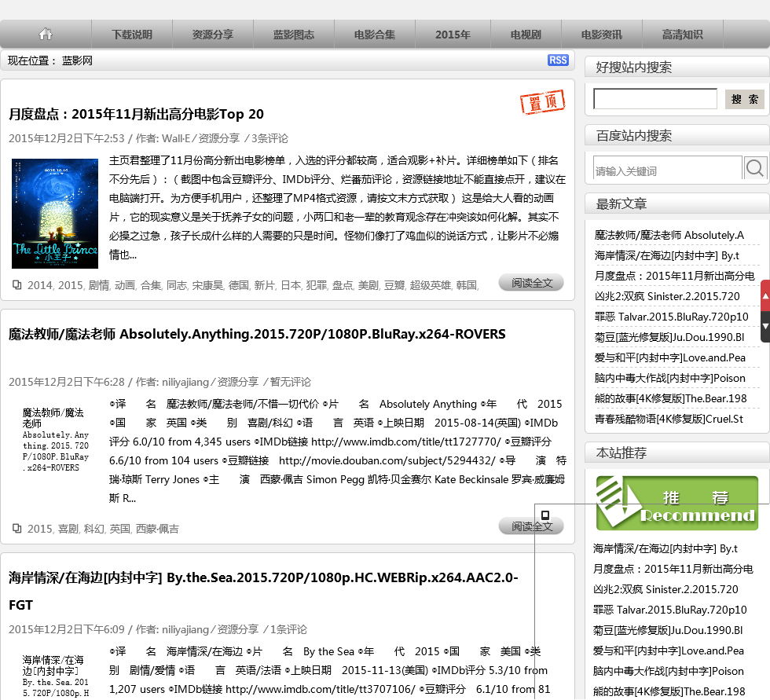This screenshot has width=770, height=700.
Task: Click the 宋康昊 tag
Action: click(207, 285)
